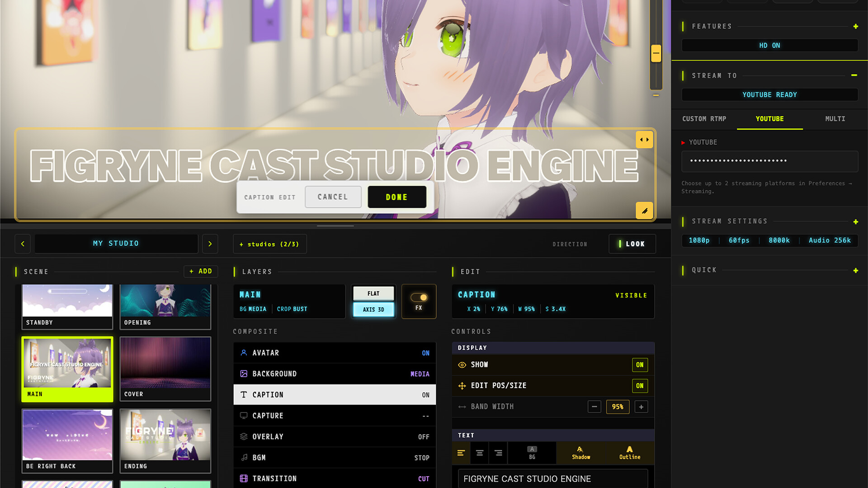
Task: Click the red YouTube play icon
Action: point(683,142)
